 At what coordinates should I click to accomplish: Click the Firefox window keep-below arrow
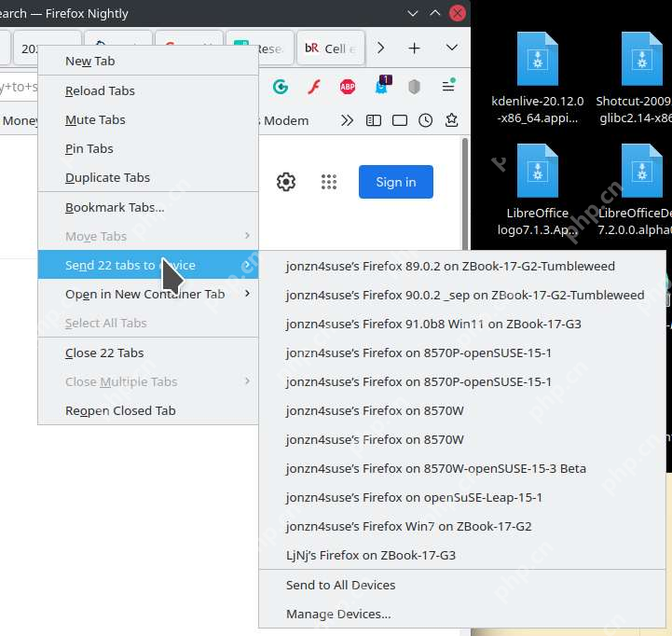413,13
